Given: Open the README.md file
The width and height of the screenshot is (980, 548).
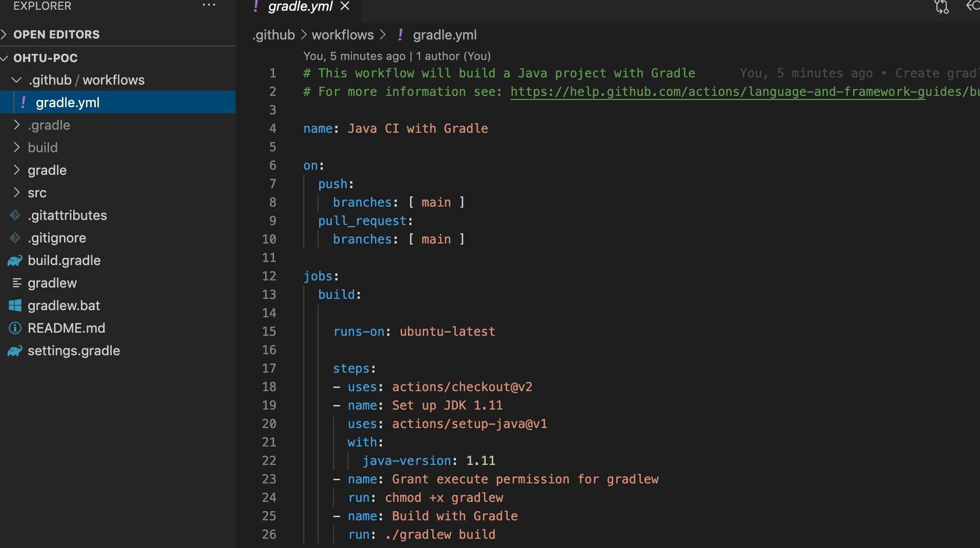Looking at the screenshot, I should pyautogui.click(x=118, y=328).
